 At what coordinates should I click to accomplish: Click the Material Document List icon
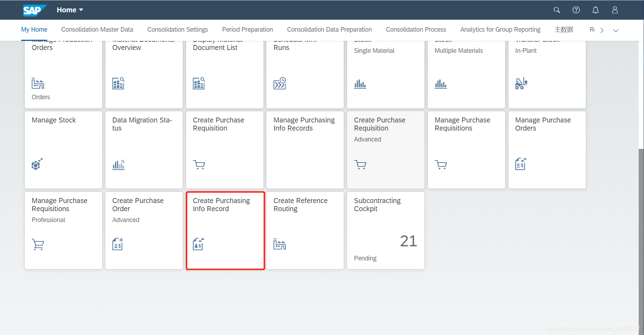coord(199,83)
